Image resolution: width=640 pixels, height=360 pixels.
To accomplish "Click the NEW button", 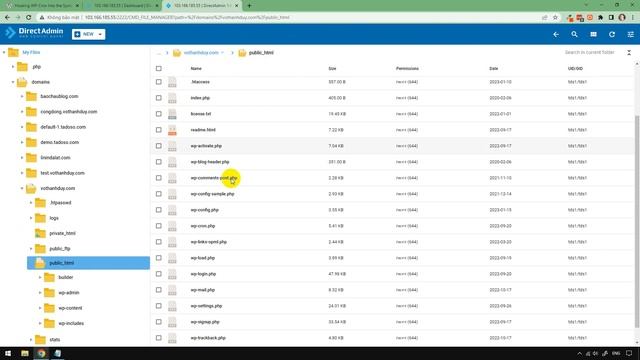I will click(x=89, y=34).
